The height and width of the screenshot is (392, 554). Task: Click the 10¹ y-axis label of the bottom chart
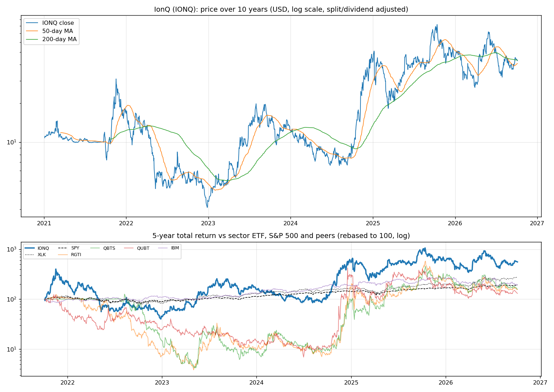(12, 349)
